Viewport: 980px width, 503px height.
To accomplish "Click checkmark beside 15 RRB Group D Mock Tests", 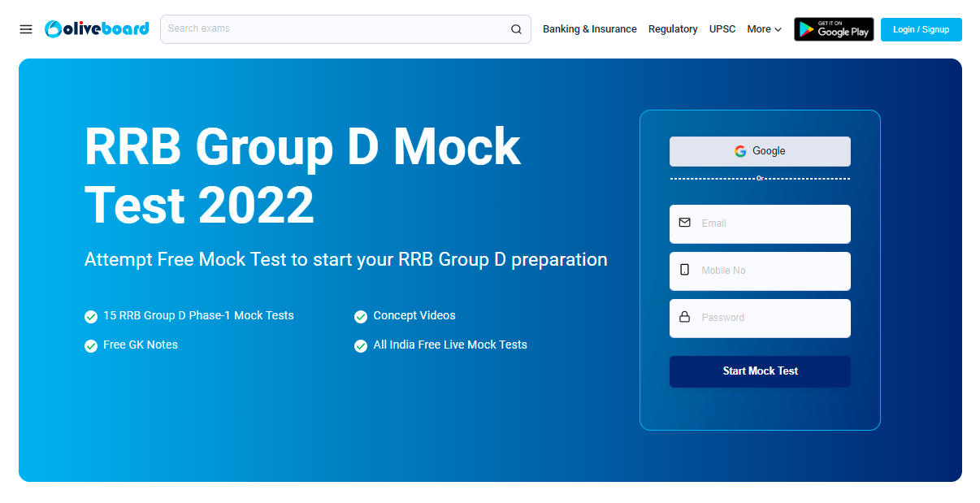I will [x=91, y=316].
